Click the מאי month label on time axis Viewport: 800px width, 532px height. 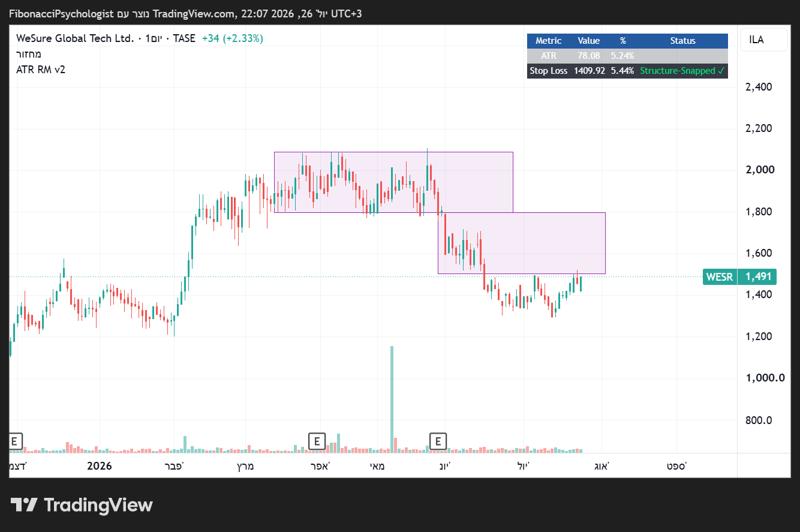point(377,466)
